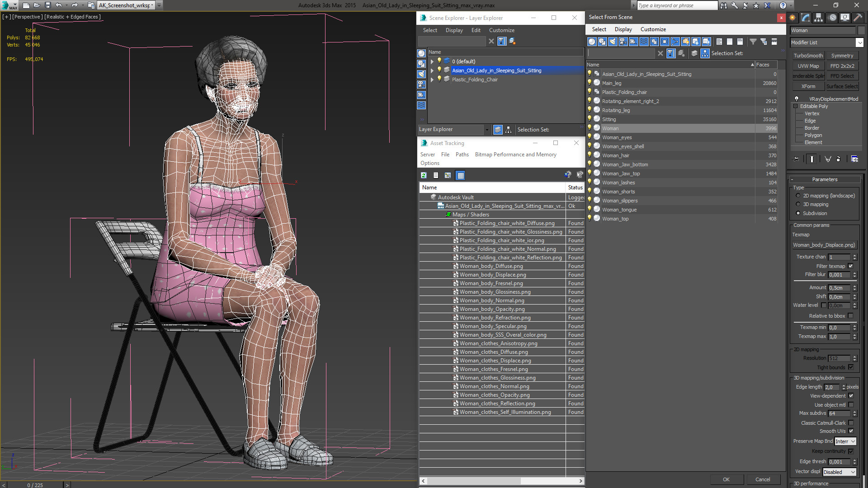The image size is (868, 488).
Task: Open the Hierarchy command panel tab
Action: 819,18
